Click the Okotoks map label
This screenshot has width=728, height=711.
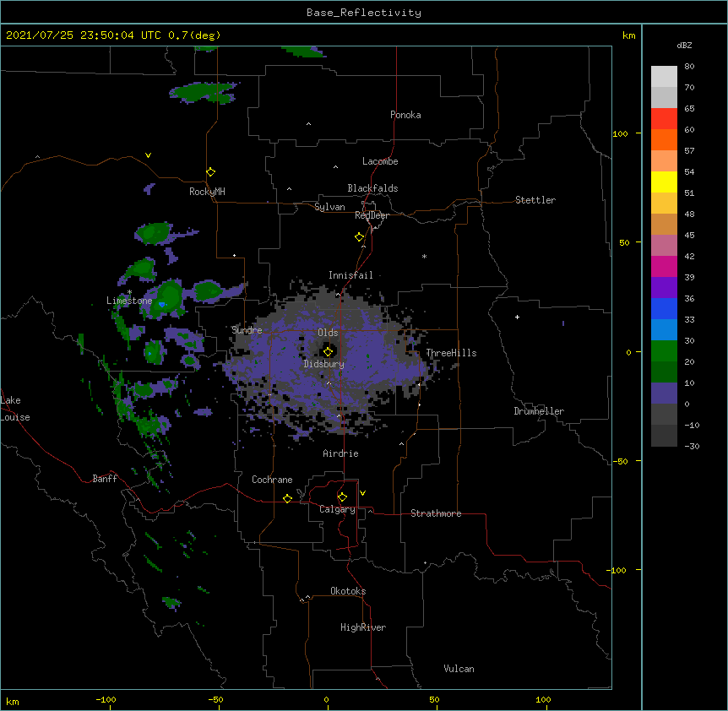pos(348,591)
